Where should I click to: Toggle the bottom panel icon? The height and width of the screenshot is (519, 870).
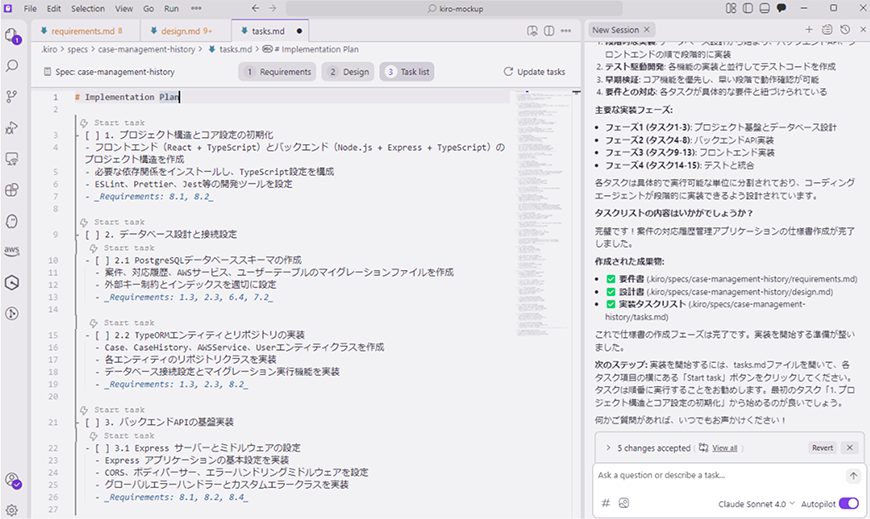pyautogui.click(x=765, y=8)
